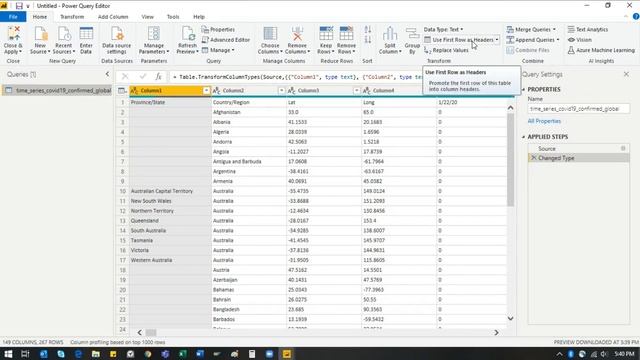Open Merge Queries dropdown

coord(531,29)
